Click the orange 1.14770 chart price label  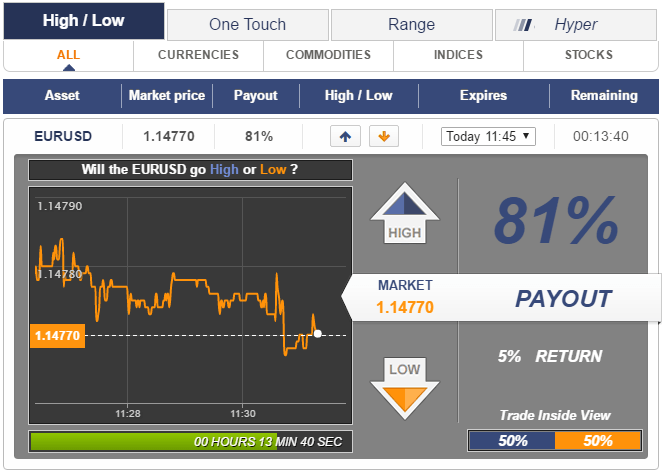[57, 336]
